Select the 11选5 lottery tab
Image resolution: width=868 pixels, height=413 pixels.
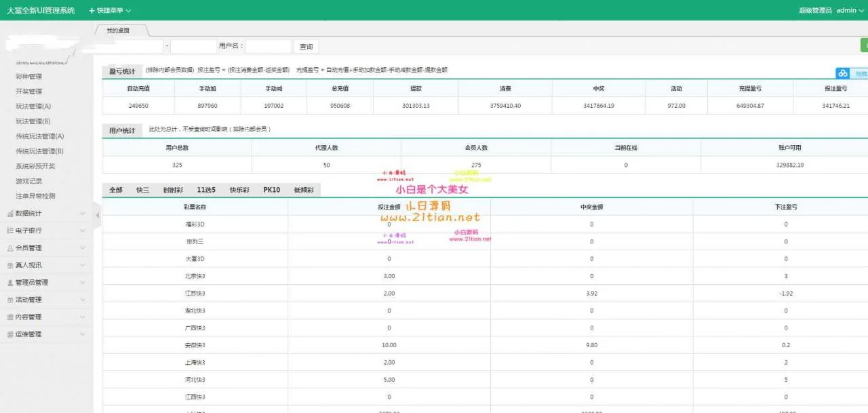pos(206,191)
